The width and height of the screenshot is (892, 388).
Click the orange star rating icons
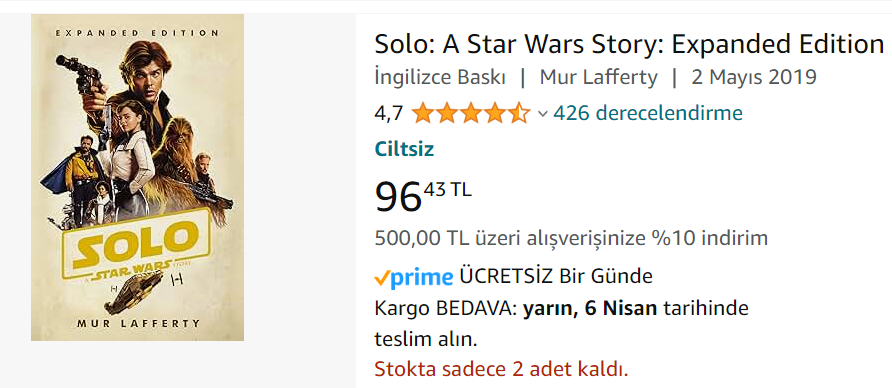click(x=470, y=114)
